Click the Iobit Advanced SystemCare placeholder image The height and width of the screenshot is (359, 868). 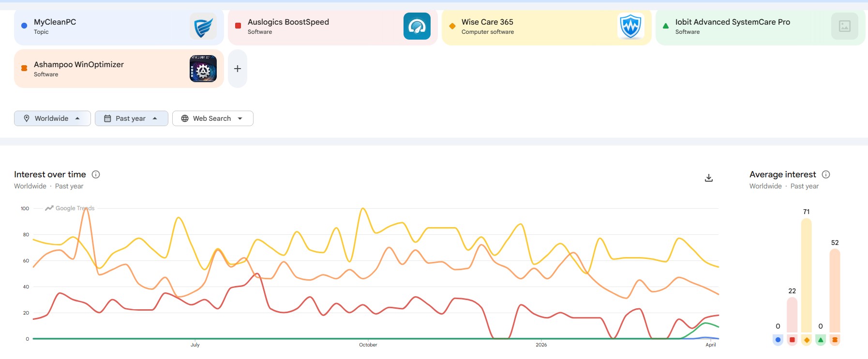845,26
